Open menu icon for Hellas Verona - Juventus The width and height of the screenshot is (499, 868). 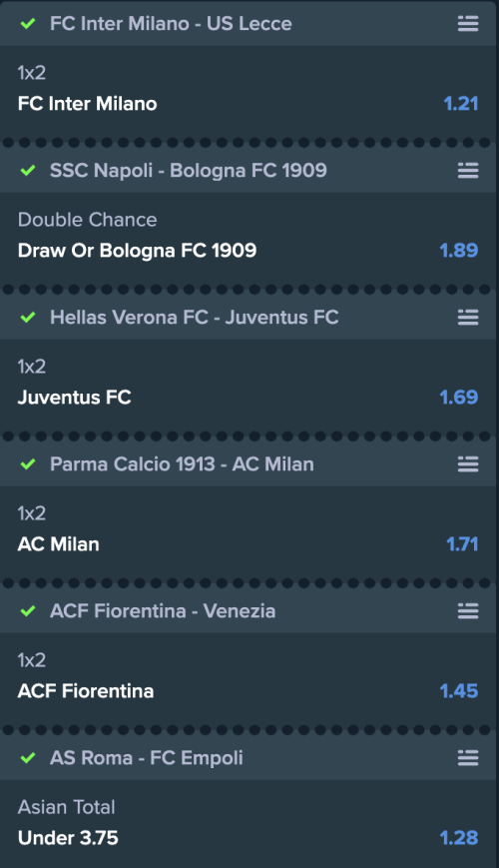(x=468, y=318)
